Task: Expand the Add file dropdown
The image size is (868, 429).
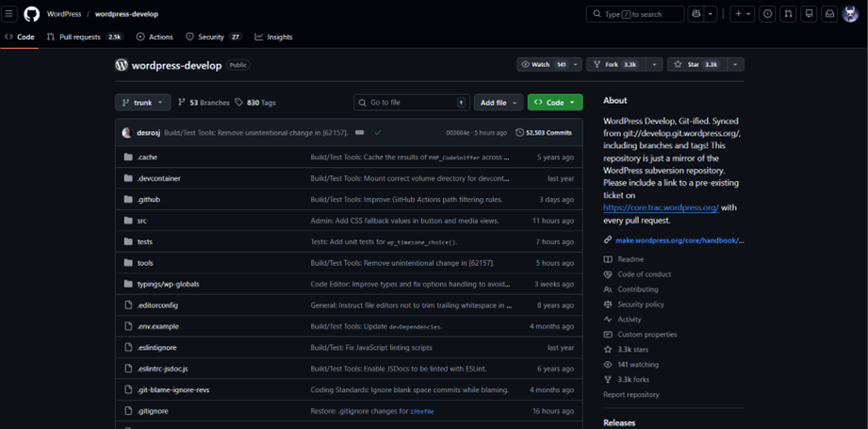Action: click(x=499, y=103)
